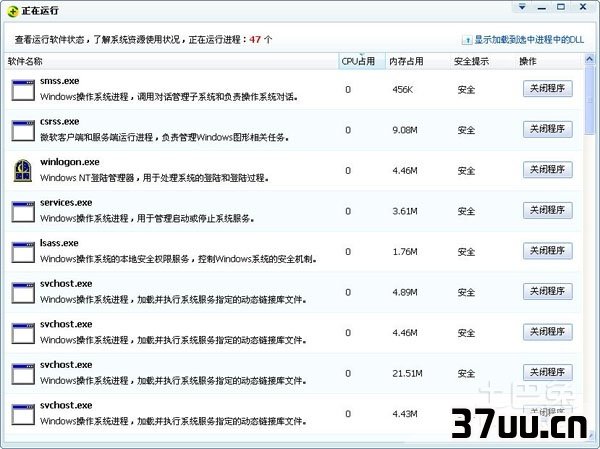Open the title bar dropdown menu arrow
Image resolution: width=600 pixels, height=449 pixels.
pos(522,7)
